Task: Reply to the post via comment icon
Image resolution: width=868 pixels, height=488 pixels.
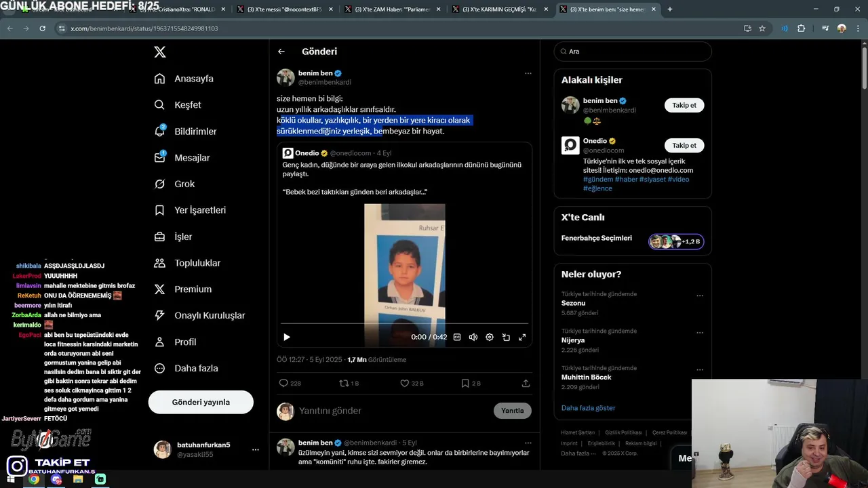Action: [x=290, y=383]
